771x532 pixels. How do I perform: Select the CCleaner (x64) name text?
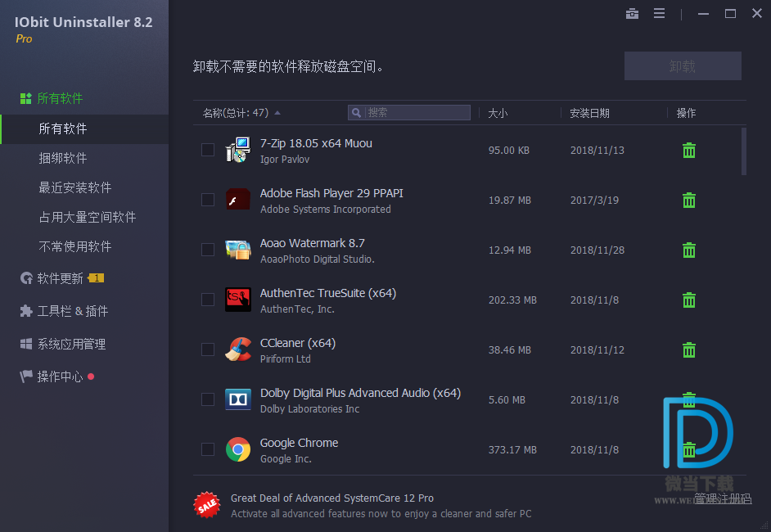[298, 343]
